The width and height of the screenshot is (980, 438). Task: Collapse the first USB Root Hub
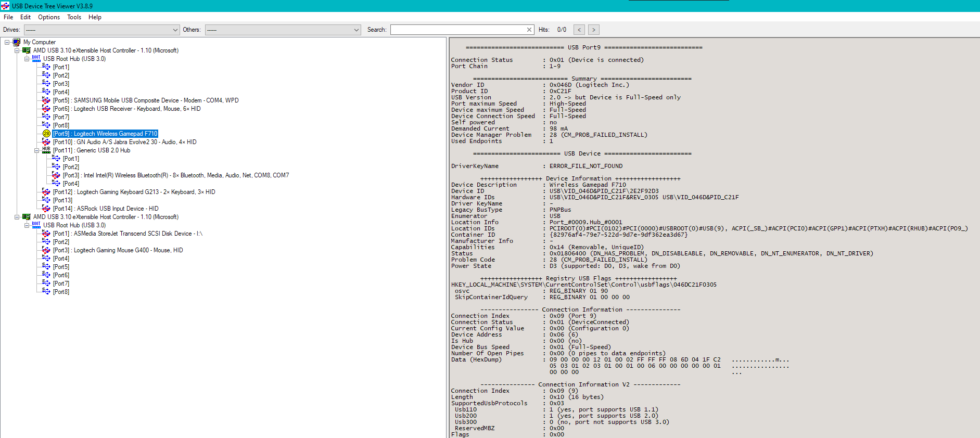click(x=27, y=59)
